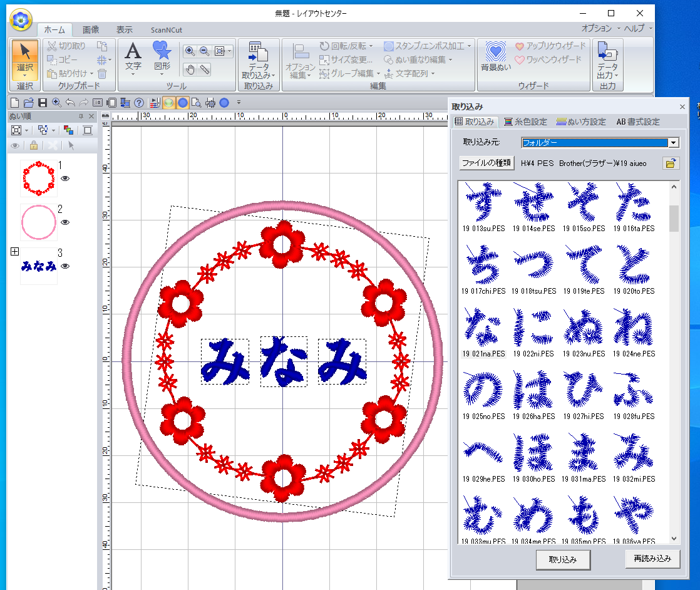Viewport: 700px width, 590px height.
Task: Click the 取り込み import button
Action: [563, 559]
